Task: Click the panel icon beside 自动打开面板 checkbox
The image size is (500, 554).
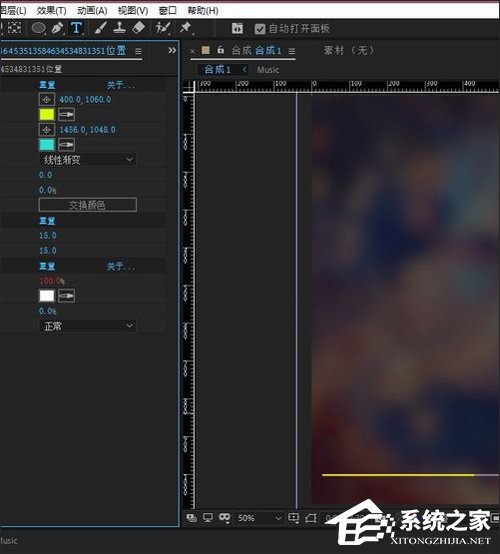Action: (237, 28)
